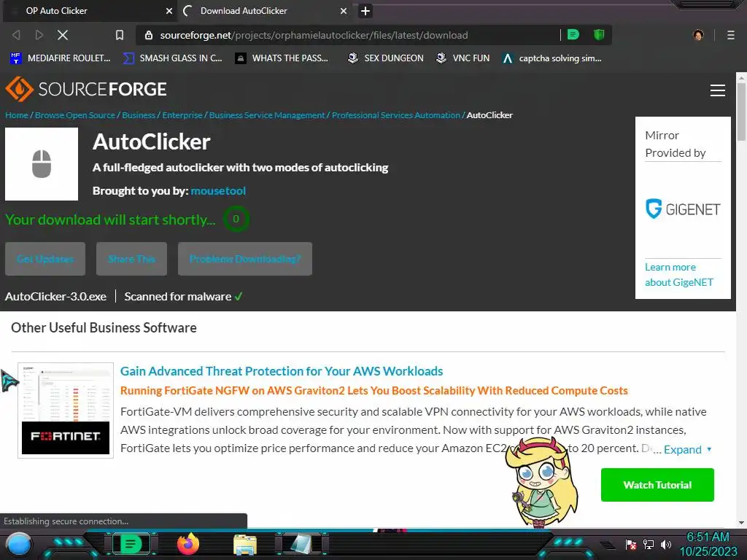747x560 pixels.
Task: View site security lock information
Action: [149, 35]
